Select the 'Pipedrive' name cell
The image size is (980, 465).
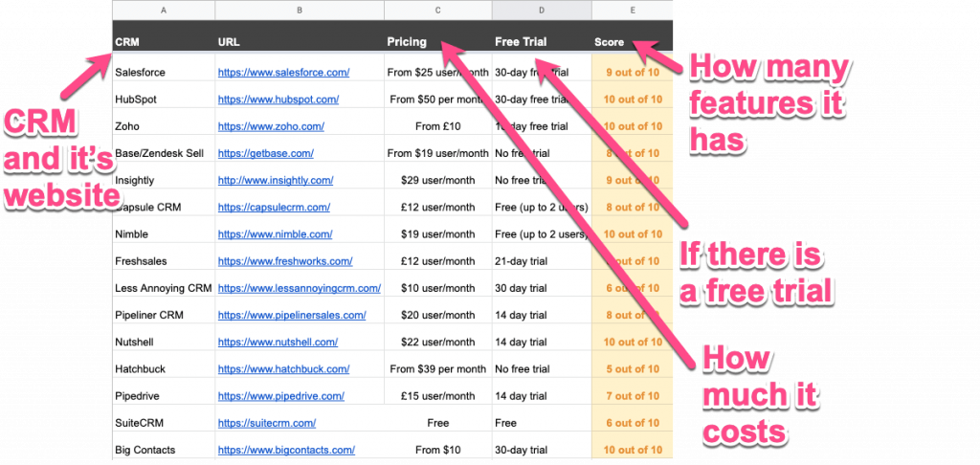click(164, 390)
